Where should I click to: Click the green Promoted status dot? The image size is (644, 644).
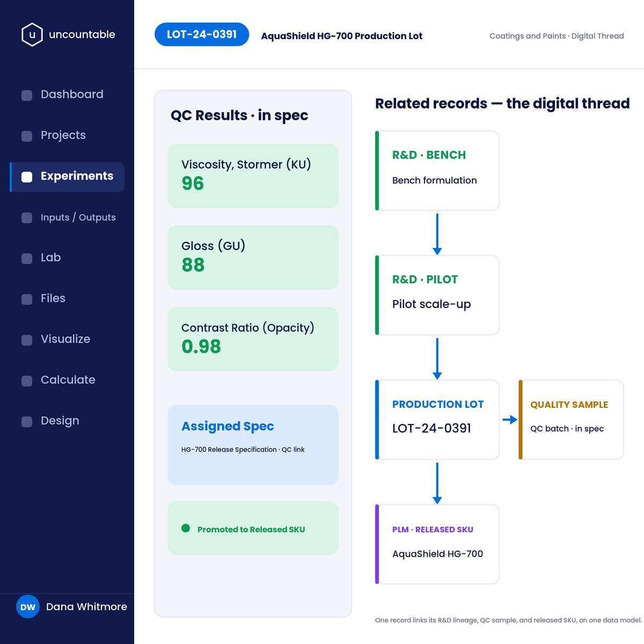click(186, 528)
